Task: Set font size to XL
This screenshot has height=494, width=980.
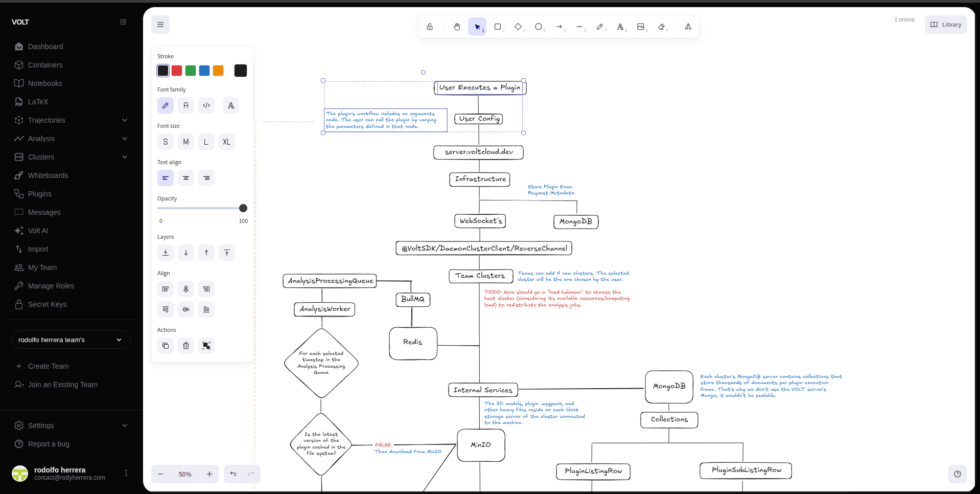Action: point(226,142)
